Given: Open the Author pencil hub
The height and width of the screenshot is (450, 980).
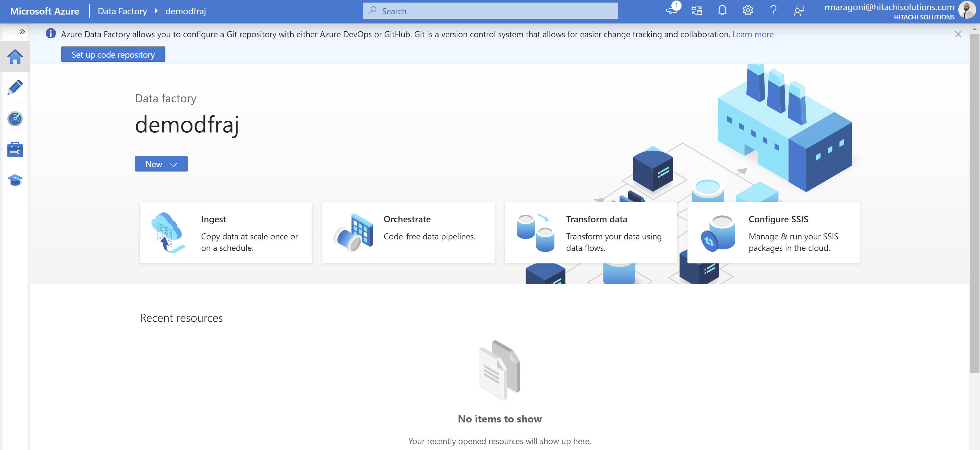Looking at the screenshot, I should (15, 88).
